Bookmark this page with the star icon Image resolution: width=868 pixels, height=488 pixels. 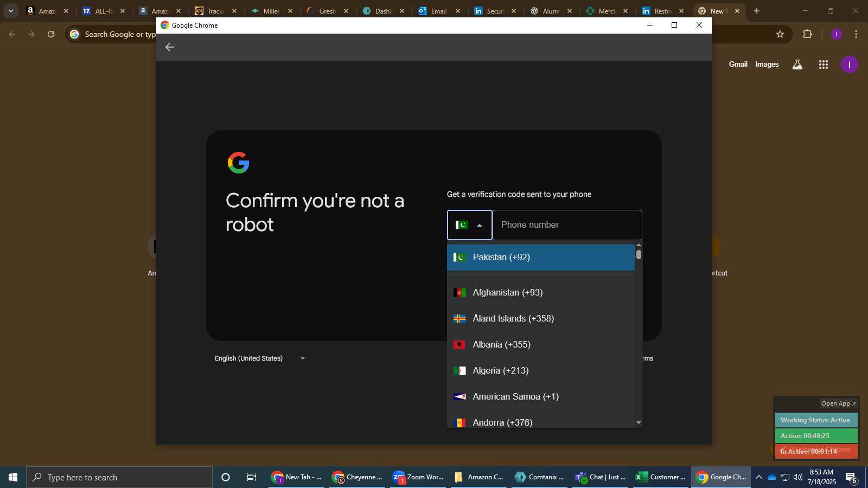[x=780, y=34]
